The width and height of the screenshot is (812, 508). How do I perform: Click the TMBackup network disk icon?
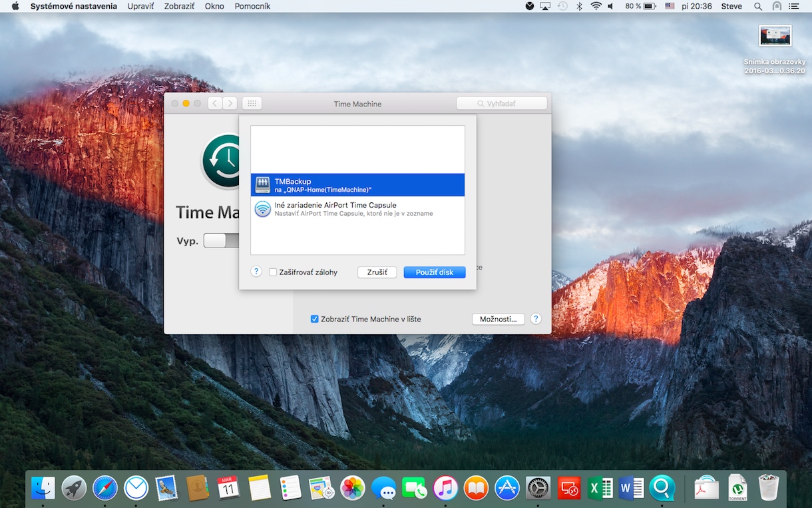[x=262, y=185]
